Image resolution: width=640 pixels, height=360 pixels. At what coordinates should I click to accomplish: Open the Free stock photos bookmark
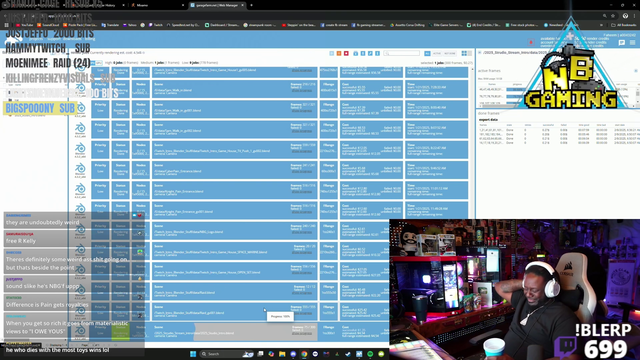tap(522, 25)
